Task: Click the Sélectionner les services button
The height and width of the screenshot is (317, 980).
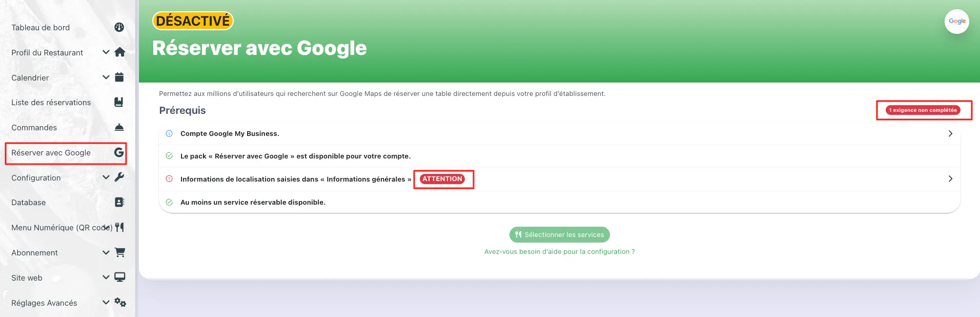Action: click(x=559, y=234)
